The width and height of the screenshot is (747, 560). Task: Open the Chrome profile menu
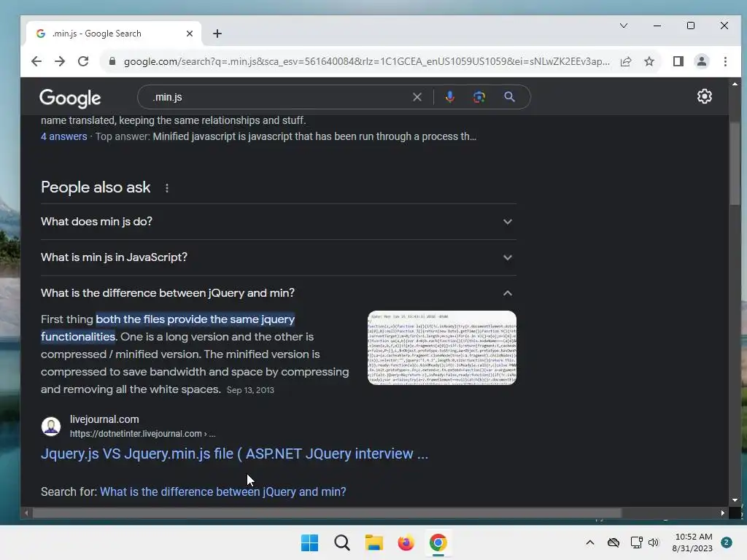tap(701, 61)
